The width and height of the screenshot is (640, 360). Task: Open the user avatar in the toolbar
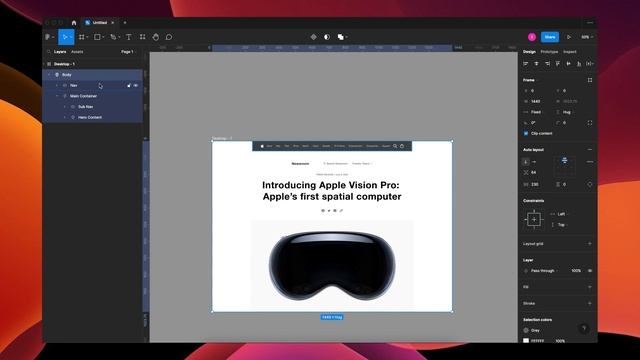click(x=532, y=37)
